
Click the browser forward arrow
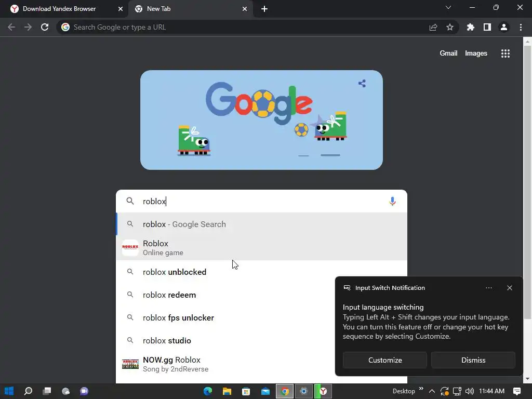28,27
